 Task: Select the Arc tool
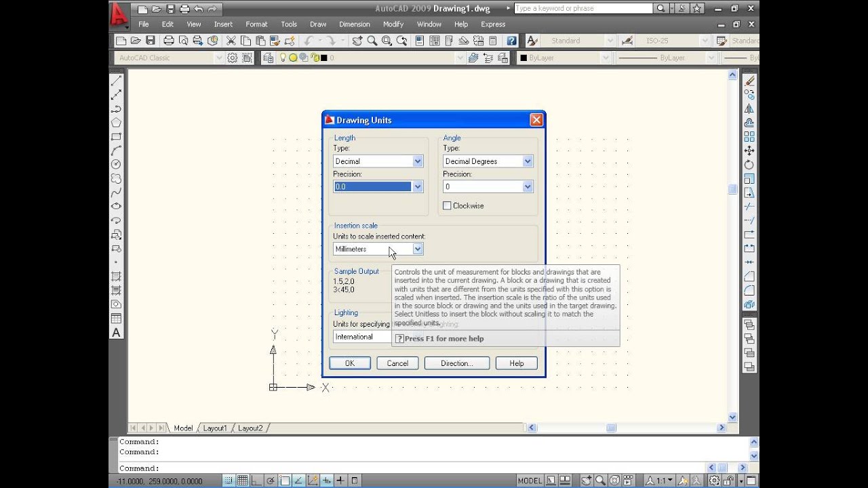(x=116, y=150)
